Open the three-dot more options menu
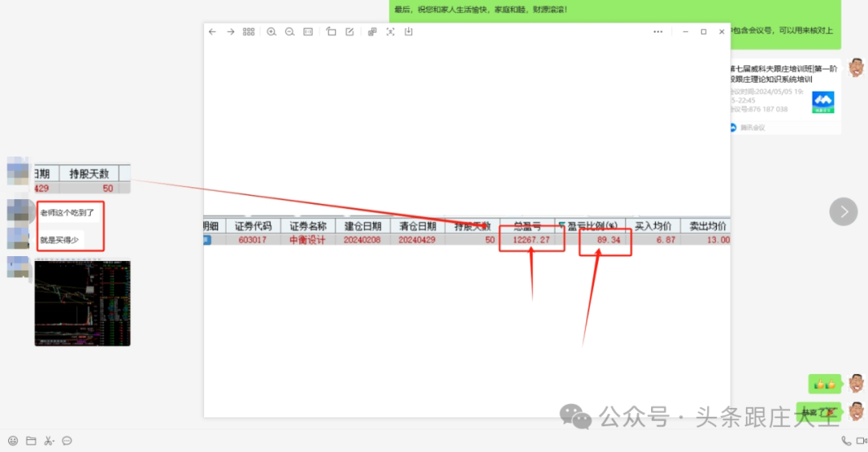868x452 pixels. [x=658, y=32]
